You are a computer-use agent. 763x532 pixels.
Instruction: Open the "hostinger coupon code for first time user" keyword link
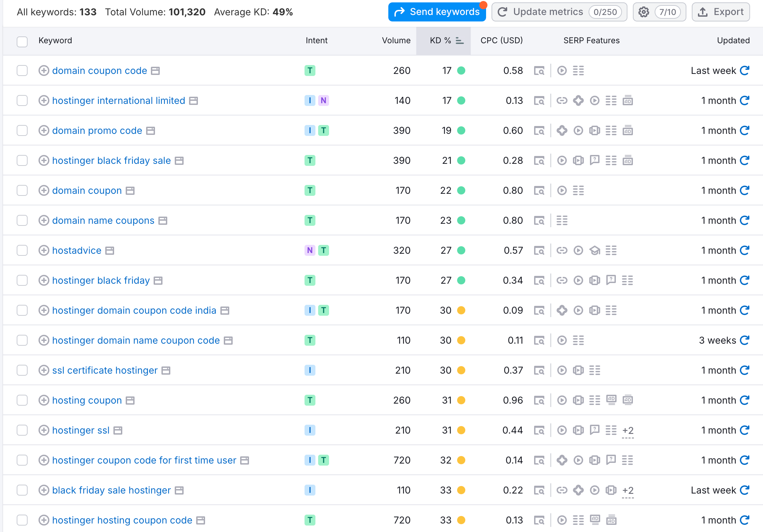144,460
